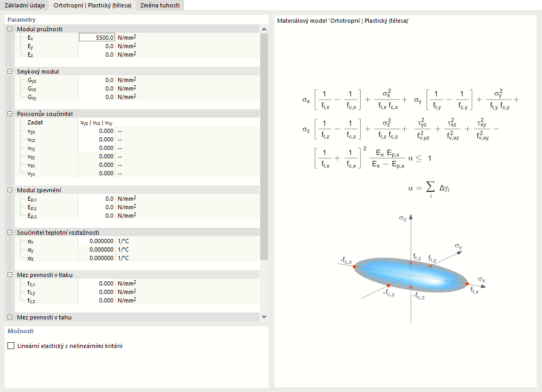The width and height of the screenshot is (542, 392).
Task: Select the Ortotropní | Plastický (tělesa) tab
Action: click(x=92, y=5)
